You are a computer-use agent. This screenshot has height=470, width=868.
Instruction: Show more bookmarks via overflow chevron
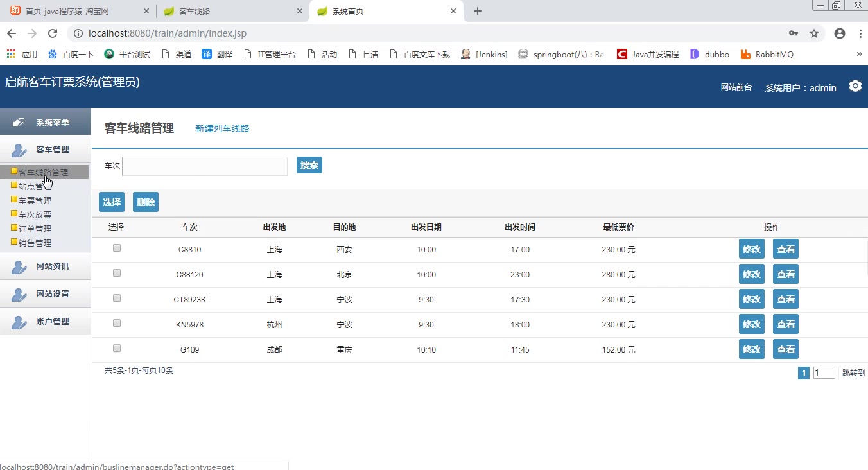click(859, 55)
